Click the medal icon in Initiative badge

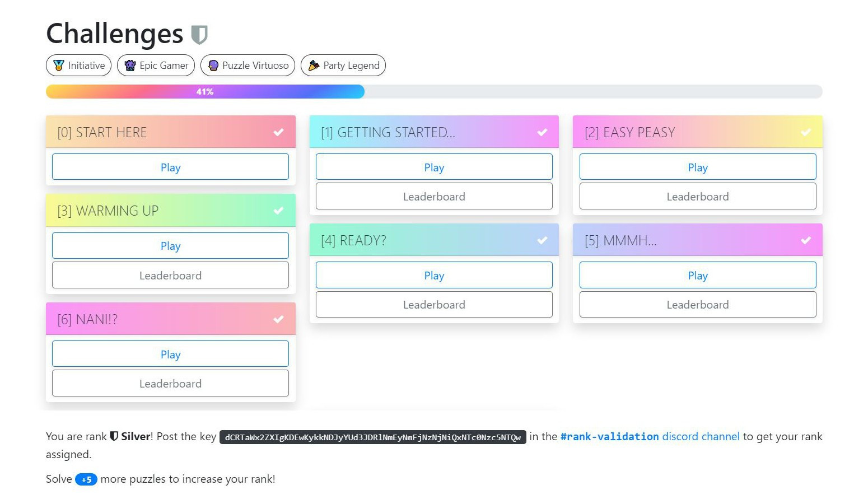pyautogui.click(x=58, y=66)
